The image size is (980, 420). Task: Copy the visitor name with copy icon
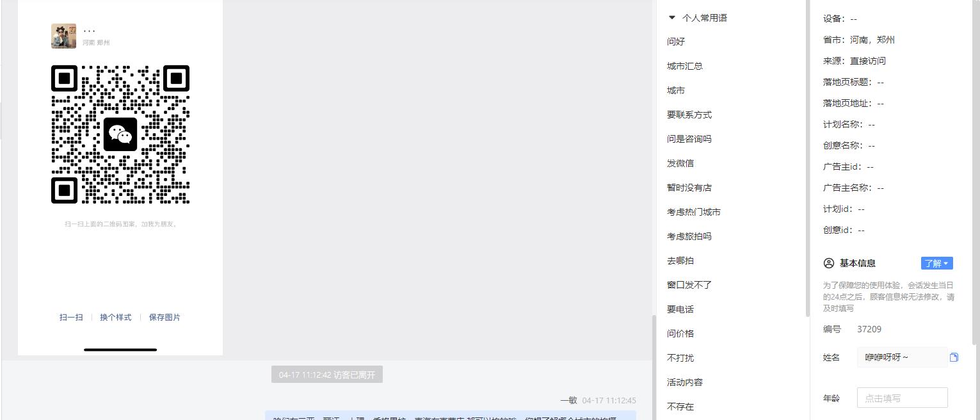(x=954, y=357)
